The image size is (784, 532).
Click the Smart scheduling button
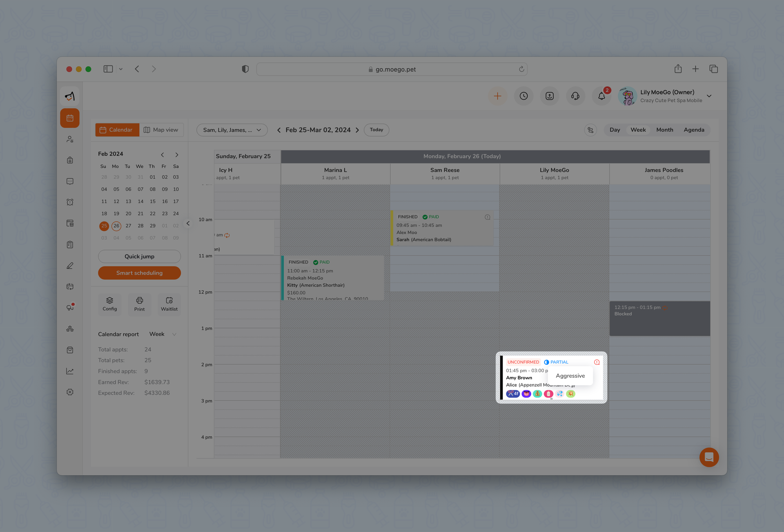click(139, 273)
